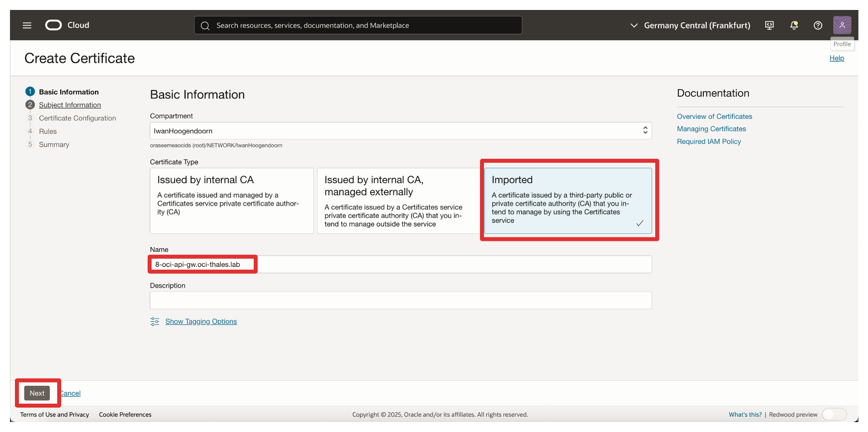
Task: Open the hamburger navigation menu
Action: [27, 25]
